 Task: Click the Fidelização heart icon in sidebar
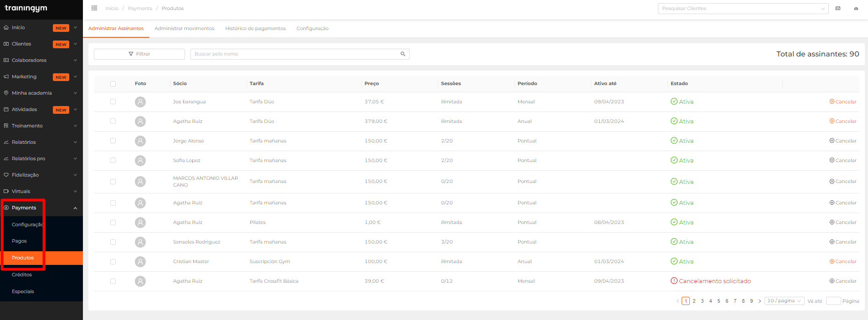[6, 175]
